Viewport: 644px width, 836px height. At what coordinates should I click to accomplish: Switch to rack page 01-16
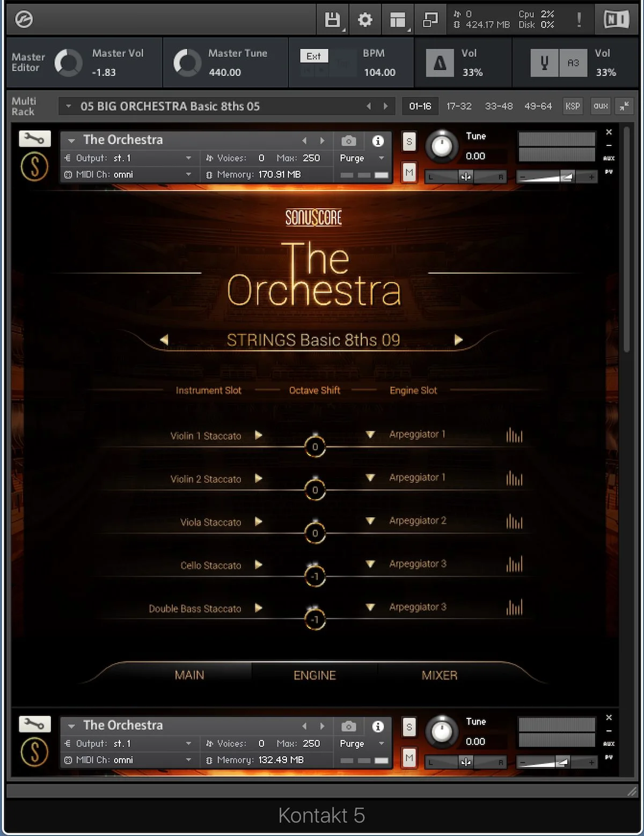[x=420, y=106]
